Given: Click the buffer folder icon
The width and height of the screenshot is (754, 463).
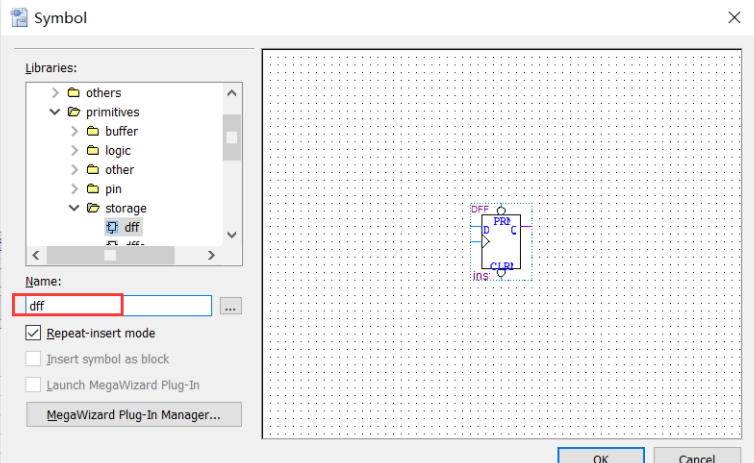Looking at the screenshot, I should (93, 131).
